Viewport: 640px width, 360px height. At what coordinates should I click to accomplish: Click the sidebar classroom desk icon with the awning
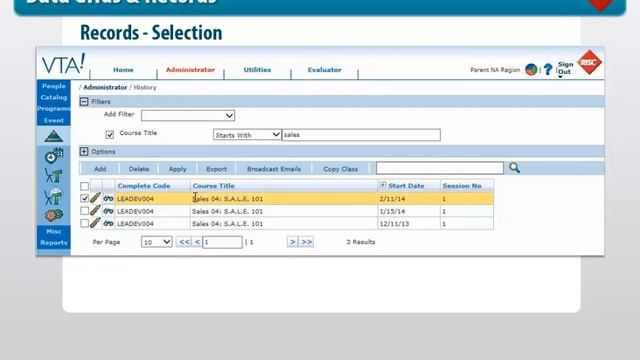tap(53, 196)
